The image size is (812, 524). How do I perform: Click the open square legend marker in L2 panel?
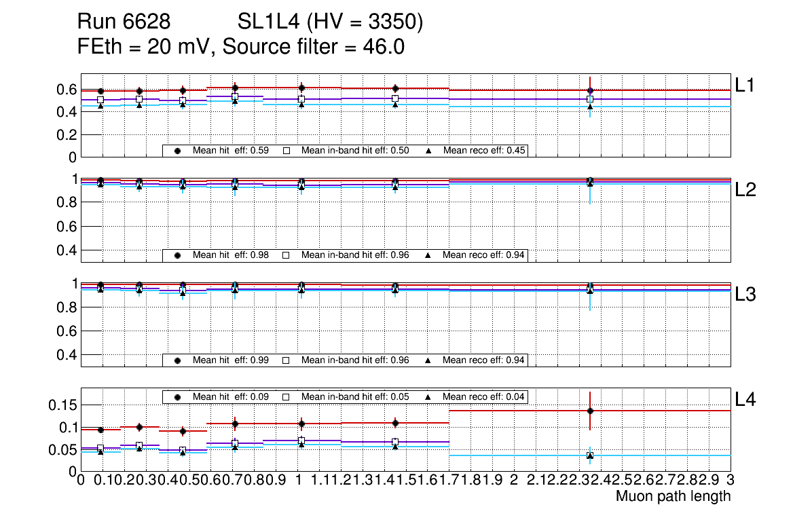point(286,255)
